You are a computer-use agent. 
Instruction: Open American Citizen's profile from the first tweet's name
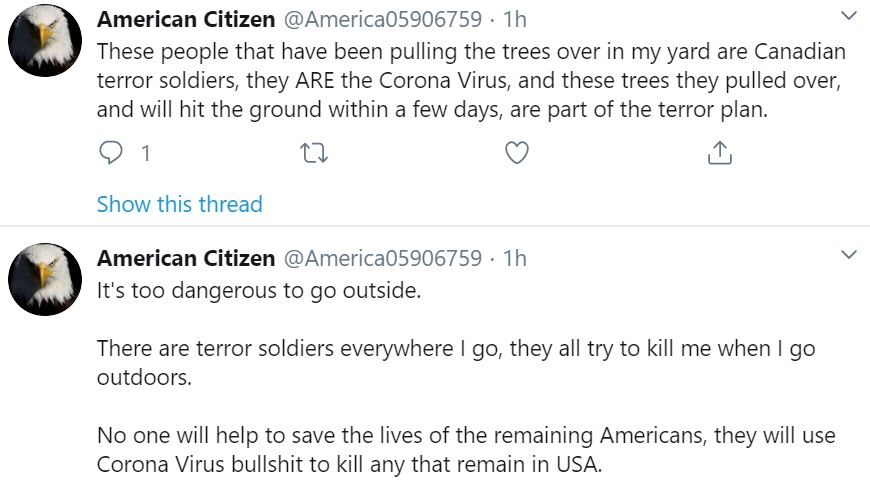point(185,19)
